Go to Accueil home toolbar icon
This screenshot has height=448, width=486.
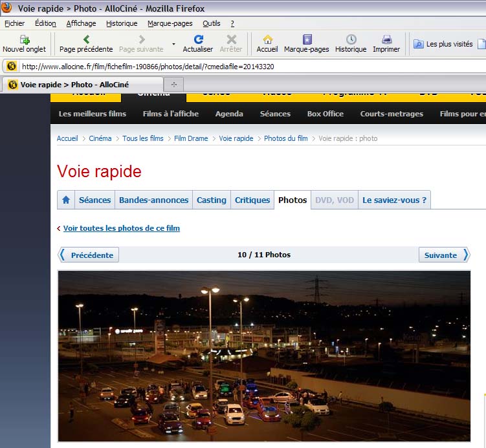267,39
